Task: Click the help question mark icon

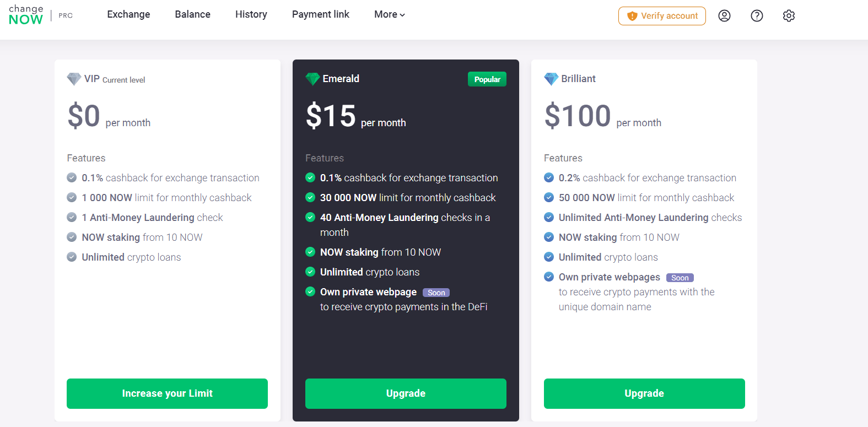Action: click(757, 15)
